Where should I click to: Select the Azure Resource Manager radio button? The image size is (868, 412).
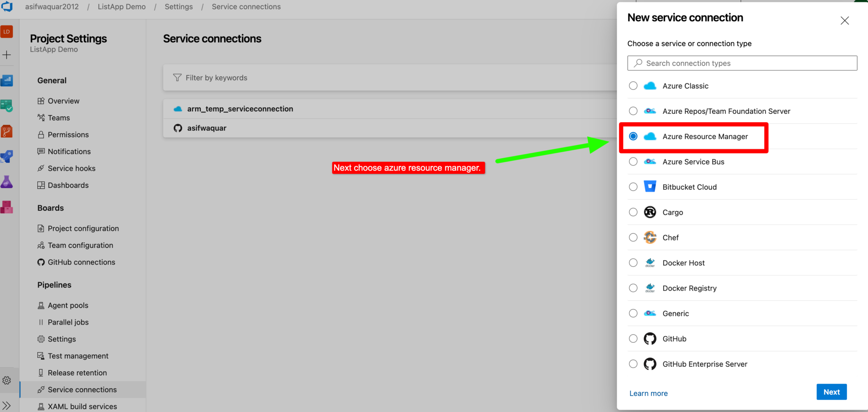click(633, 136)
